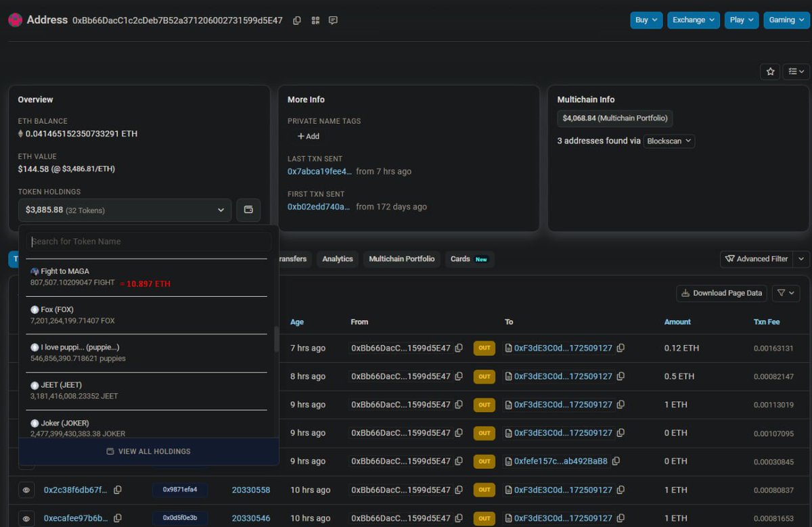Image resolution: width=812 pixels, height=527 pixels.
Task: Click the token list scrollbar
Action: (x=276, y=339)
